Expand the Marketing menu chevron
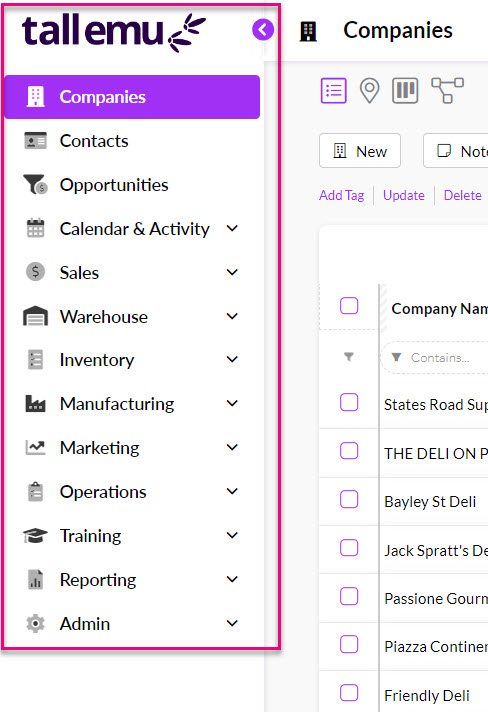 232,447
